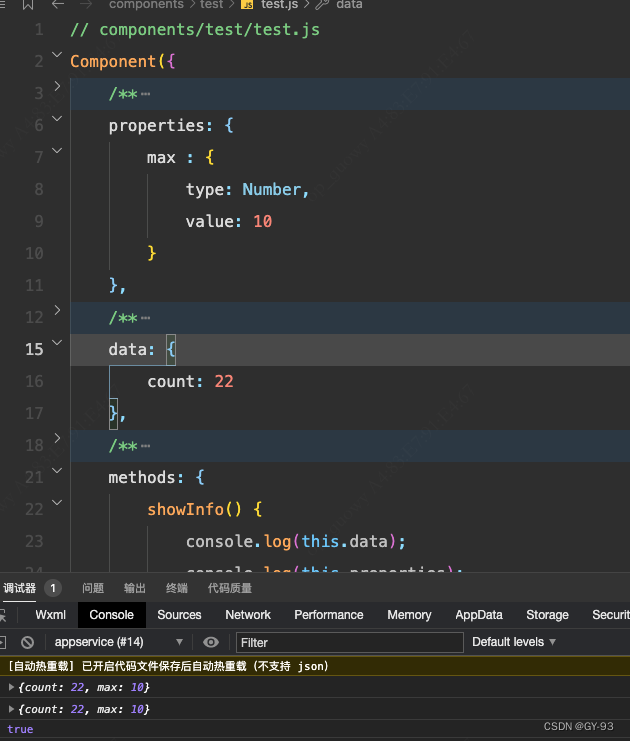Switch to the Wxml tab
This screenshot has height=741, width=630.
coord(51,615)
